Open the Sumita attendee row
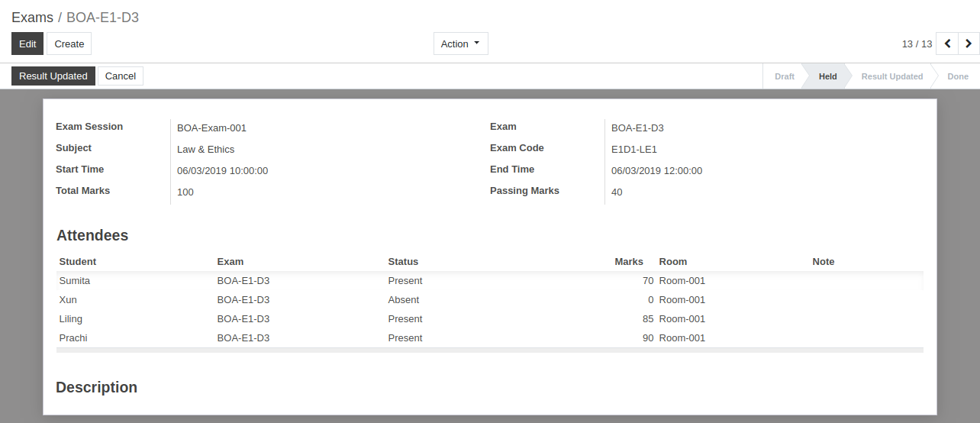This screenshot has height=423, width=980. click(75, 280)
